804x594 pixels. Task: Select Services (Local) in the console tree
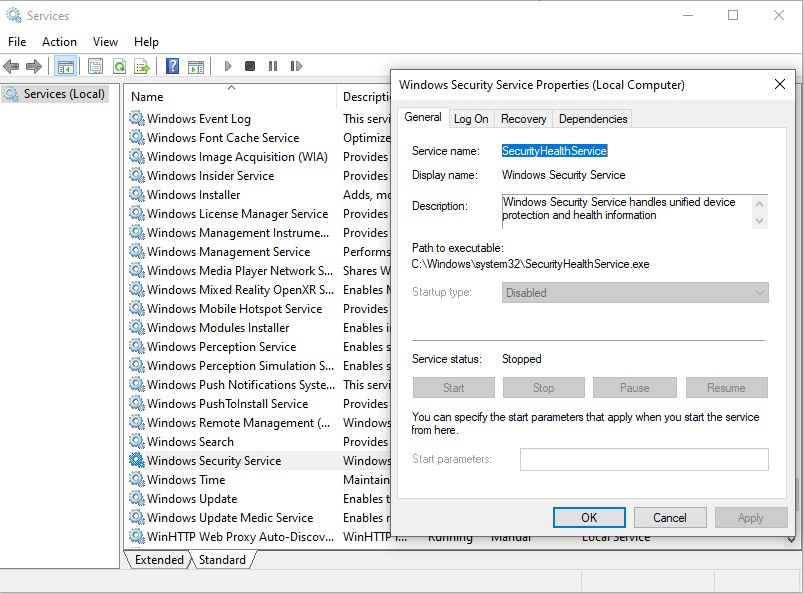(x=55, y=94)
